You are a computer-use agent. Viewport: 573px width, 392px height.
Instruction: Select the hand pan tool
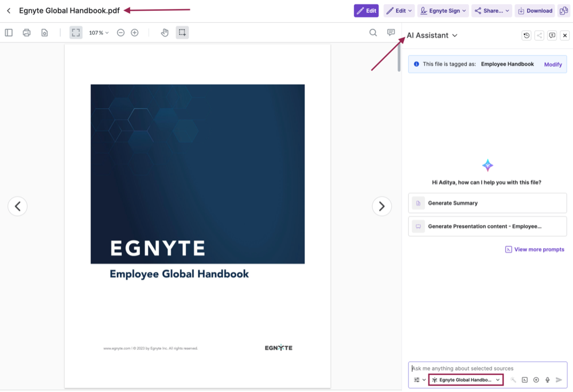point(165,33)
